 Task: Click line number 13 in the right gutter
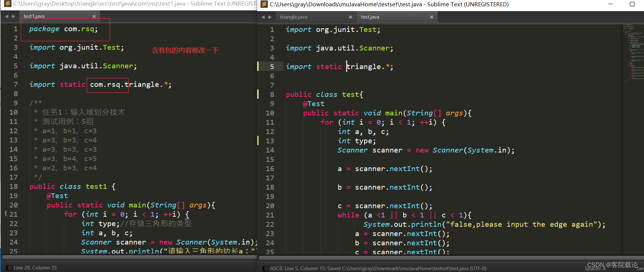tap(270, 141)
